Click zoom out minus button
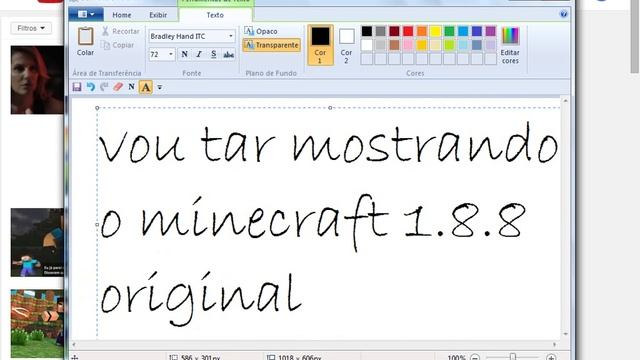The width and height of the screenshot is (640, 360). (x=475, y=357)
